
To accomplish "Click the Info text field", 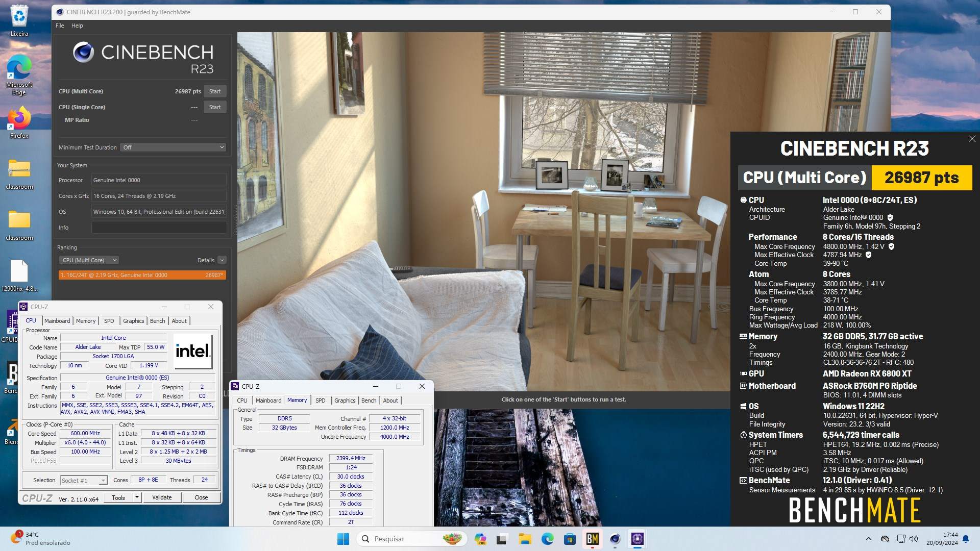I will tap(158, 228).
